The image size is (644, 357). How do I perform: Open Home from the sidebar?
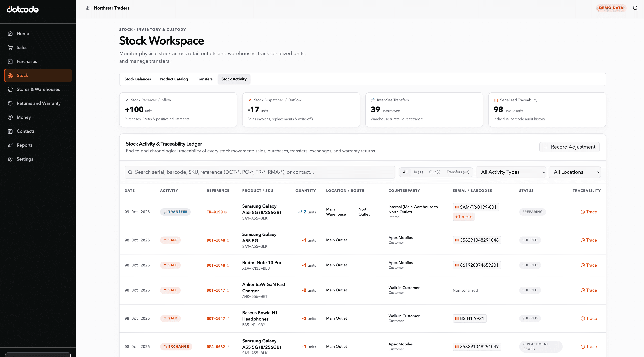tap(38, 34)
